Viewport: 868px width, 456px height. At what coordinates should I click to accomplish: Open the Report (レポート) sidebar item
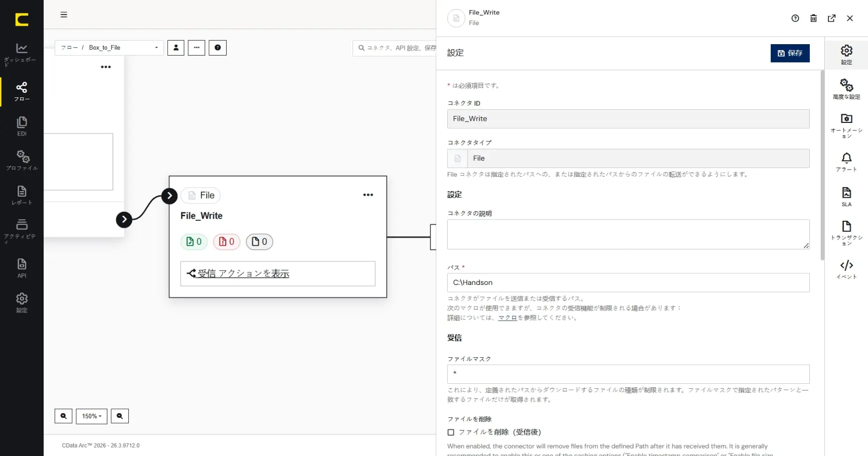click(x=22, y=195)
